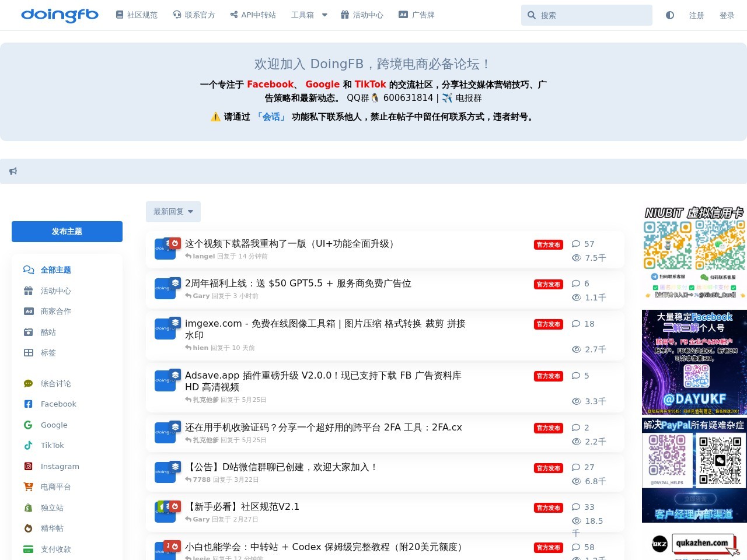Open the imgexe.com 免费在线图像工具箱 post

pos(325,330)
